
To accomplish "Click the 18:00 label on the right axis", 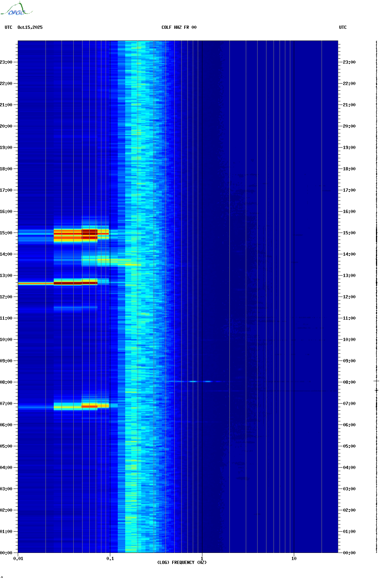I will tap(349, 169).
